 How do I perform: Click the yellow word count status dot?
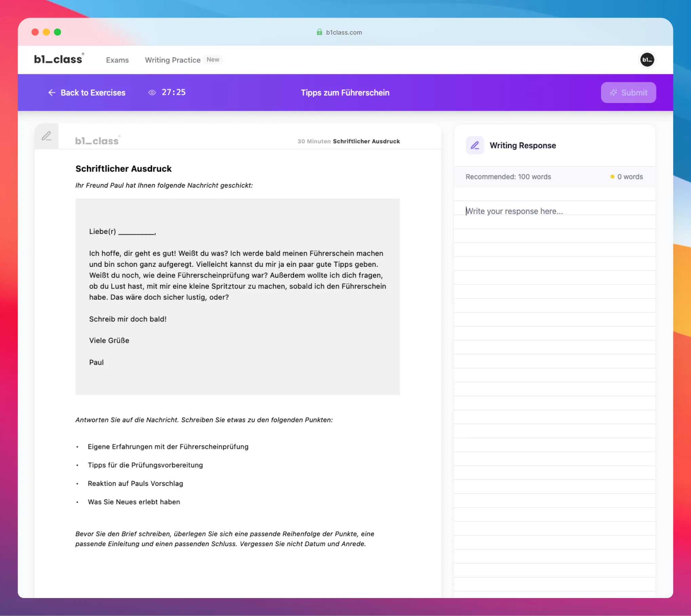612,177
